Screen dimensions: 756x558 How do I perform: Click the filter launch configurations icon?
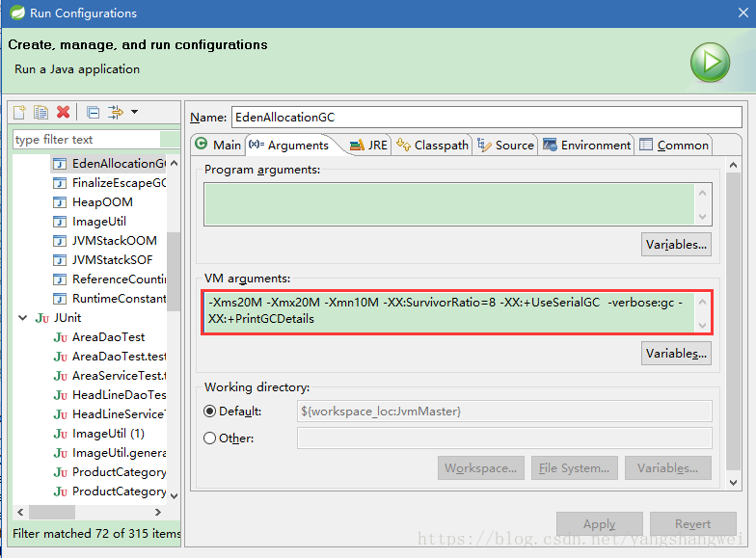click(116, 112)
